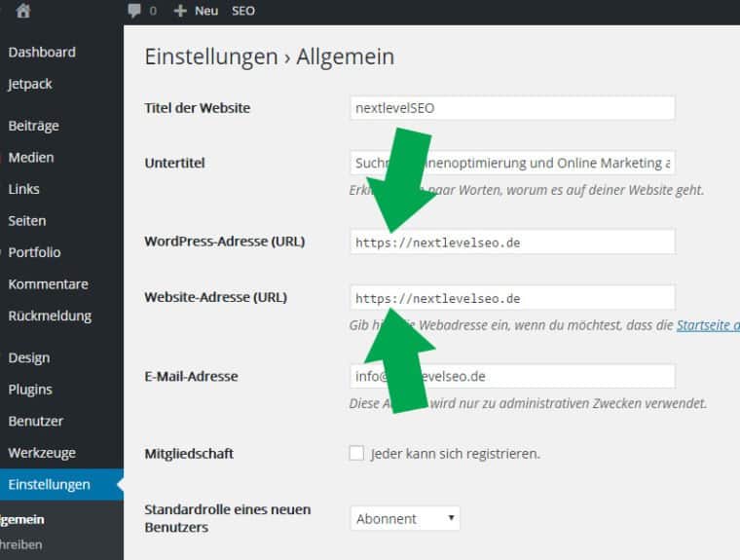Open comments bubble icon in top bar
This screenshot has height=560, width=740.
[x=134, y=11]
